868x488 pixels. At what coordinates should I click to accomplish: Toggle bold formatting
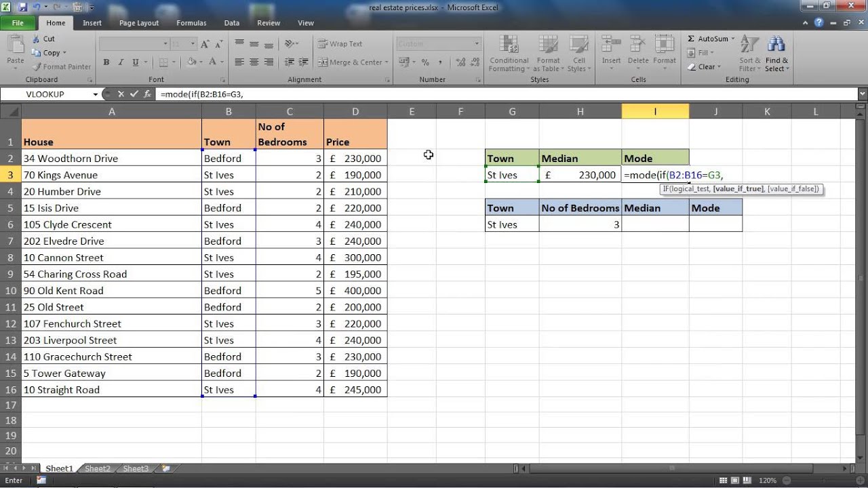pos(106,62)
